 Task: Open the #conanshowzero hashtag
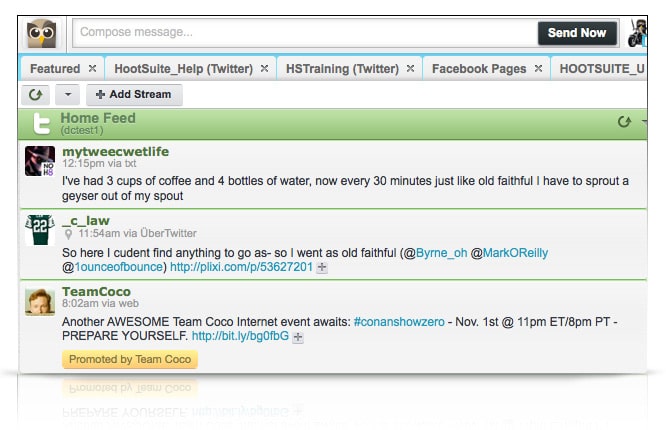[399, 322]
